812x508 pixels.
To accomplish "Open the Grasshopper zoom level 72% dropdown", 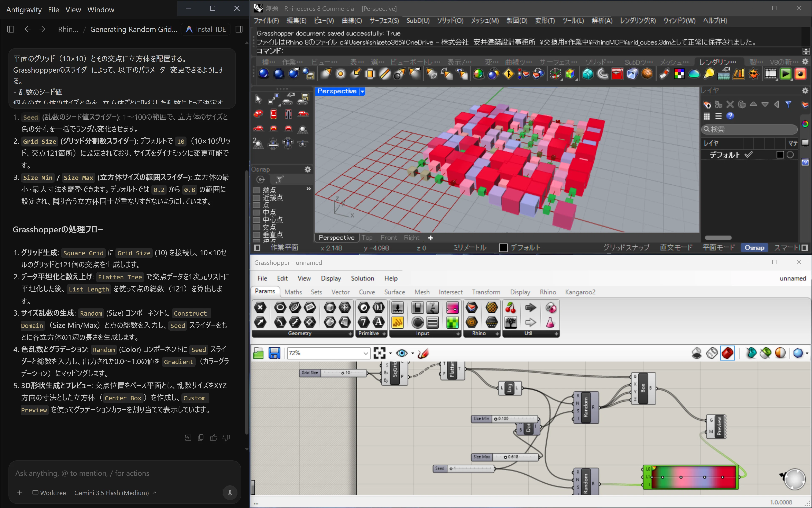I will [366, 353].
